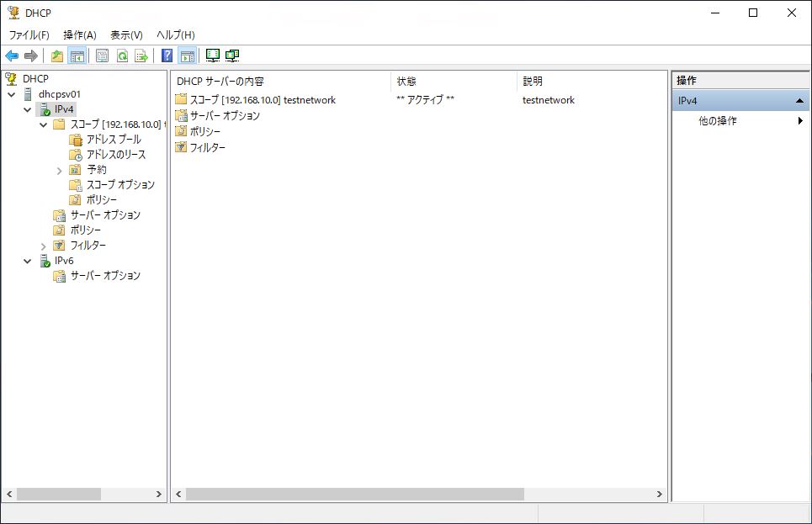
Task: Open the Export List toolbar icon
Action: 141,56
